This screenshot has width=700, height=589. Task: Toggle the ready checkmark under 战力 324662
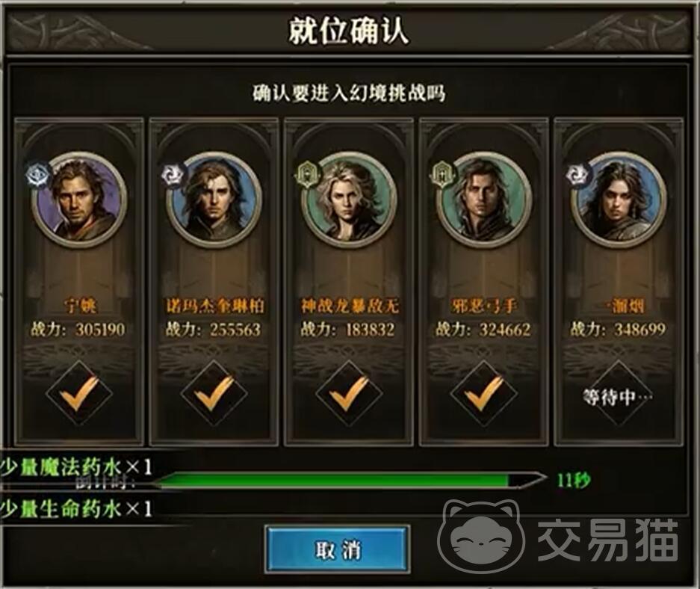coord(483,393)
